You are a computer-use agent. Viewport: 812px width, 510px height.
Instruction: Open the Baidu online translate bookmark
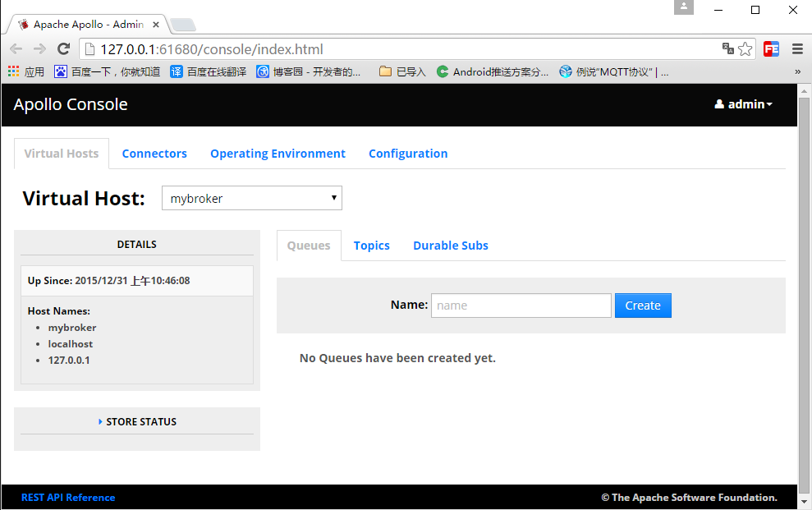pyautogui.click(x=209, y=71)
